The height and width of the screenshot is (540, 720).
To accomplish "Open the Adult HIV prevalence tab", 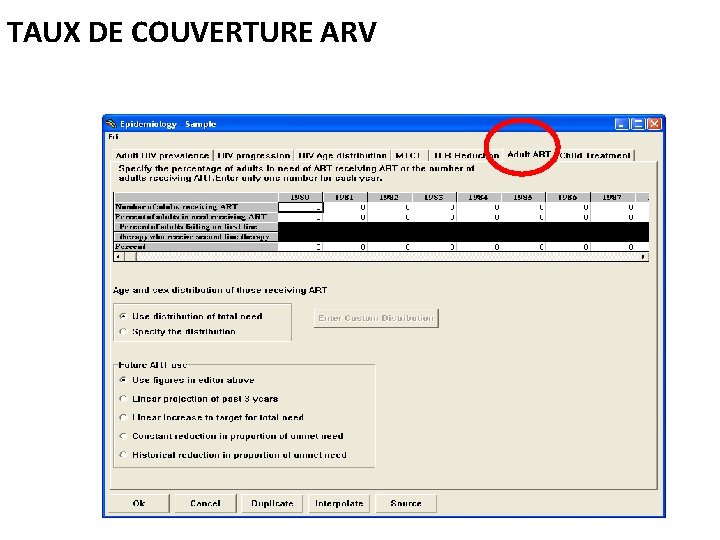I will pyautogui.click(x=163, y=156).
